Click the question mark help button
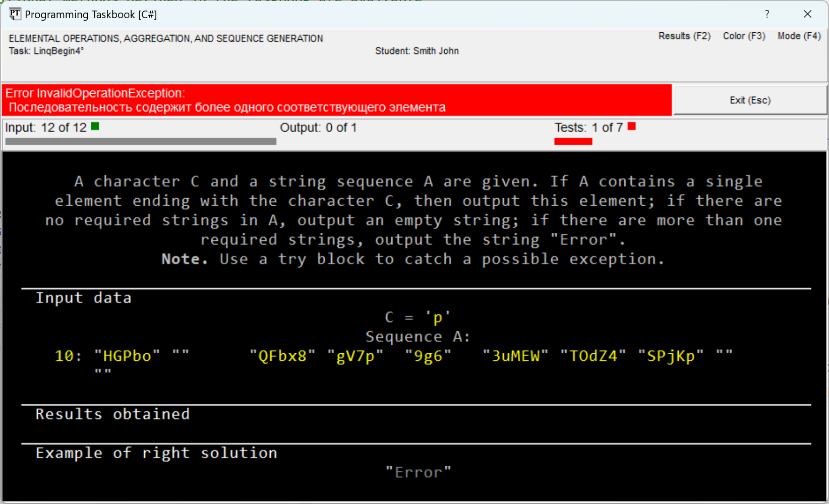 coord(766,14)
